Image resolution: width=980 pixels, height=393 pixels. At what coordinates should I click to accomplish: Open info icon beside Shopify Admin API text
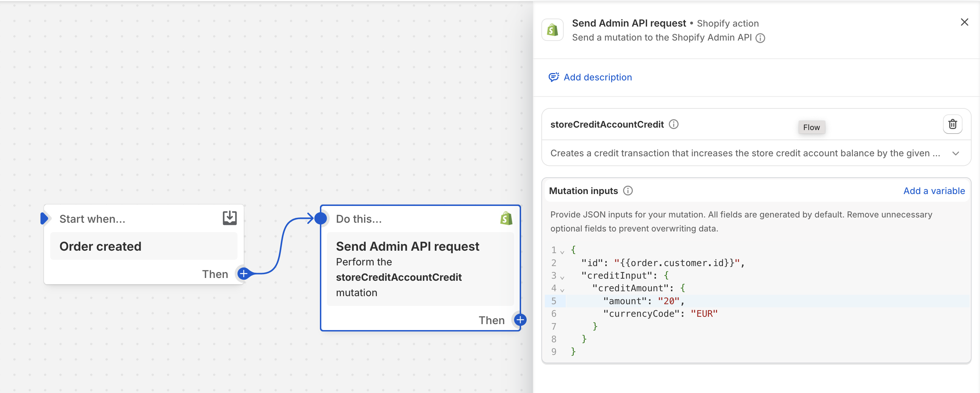tap(760, 38)
